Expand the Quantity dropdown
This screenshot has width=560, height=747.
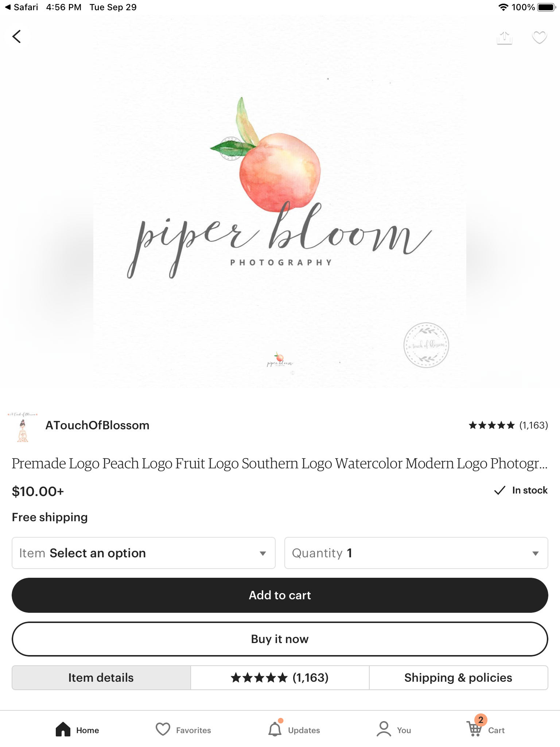416,553
